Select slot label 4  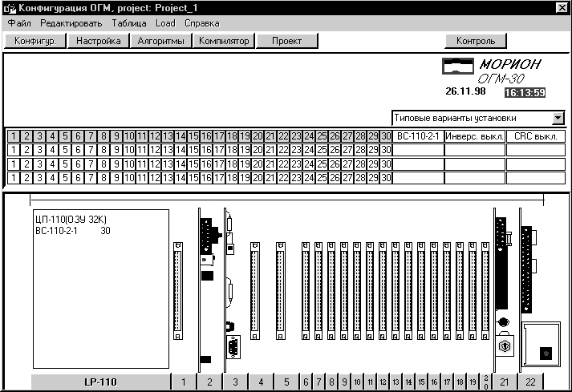[x=261, y=382]
